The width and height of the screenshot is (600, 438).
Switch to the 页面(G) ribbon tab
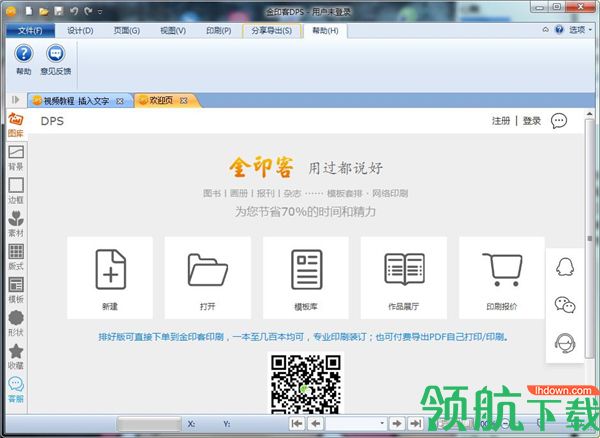pyautogui.click(x=127, y=31)
